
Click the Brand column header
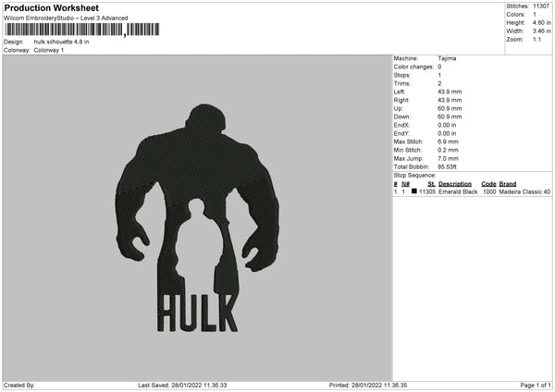(x=508, y=184)
